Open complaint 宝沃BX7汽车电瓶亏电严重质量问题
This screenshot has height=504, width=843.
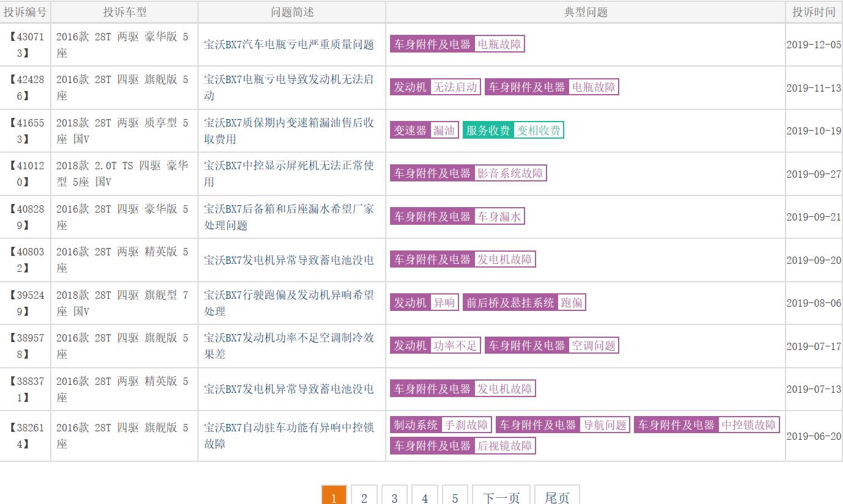coord(289,45)
